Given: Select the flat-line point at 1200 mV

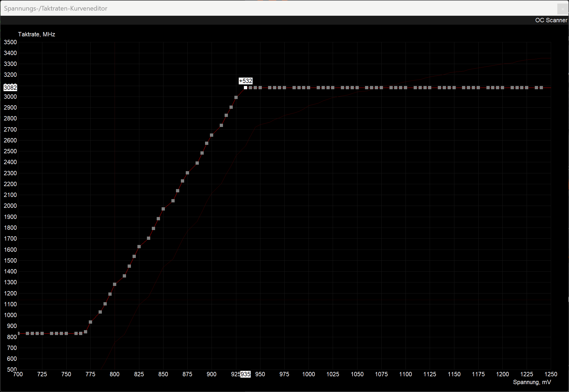Looking at the screenshot, I should click(x=502, y=88).
